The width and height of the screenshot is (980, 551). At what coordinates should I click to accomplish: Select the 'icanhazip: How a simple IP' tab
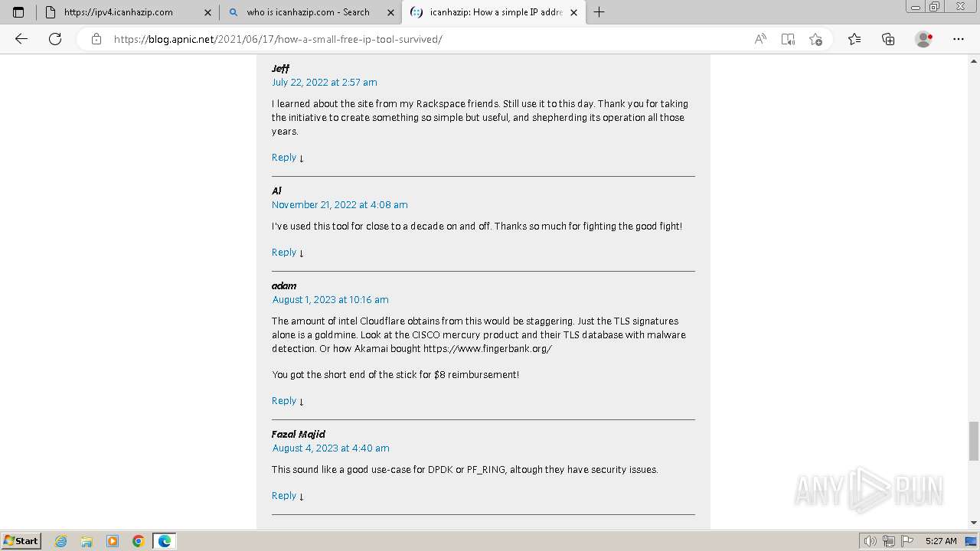pyautogui.click(x=492, y=12)
